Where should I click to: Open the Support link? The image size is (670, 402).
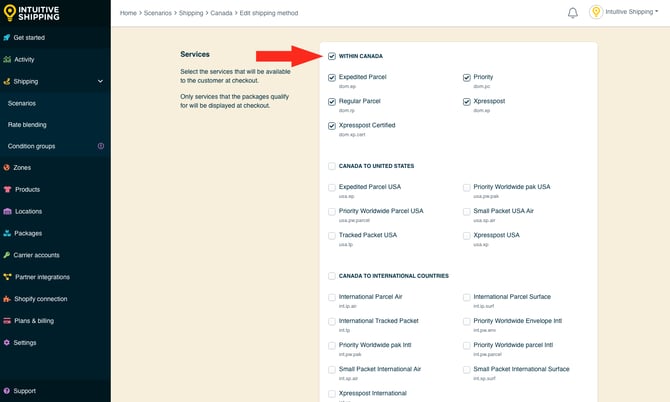tap(25, 391)
